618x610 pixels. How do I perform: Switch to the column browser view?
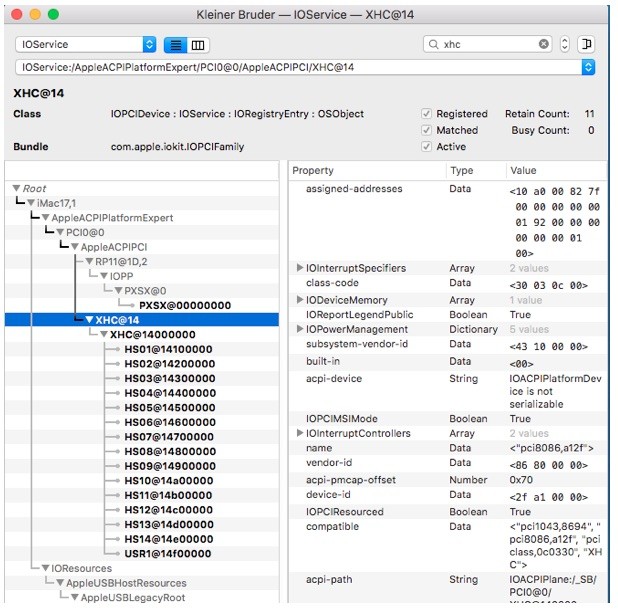click(198, 45)
